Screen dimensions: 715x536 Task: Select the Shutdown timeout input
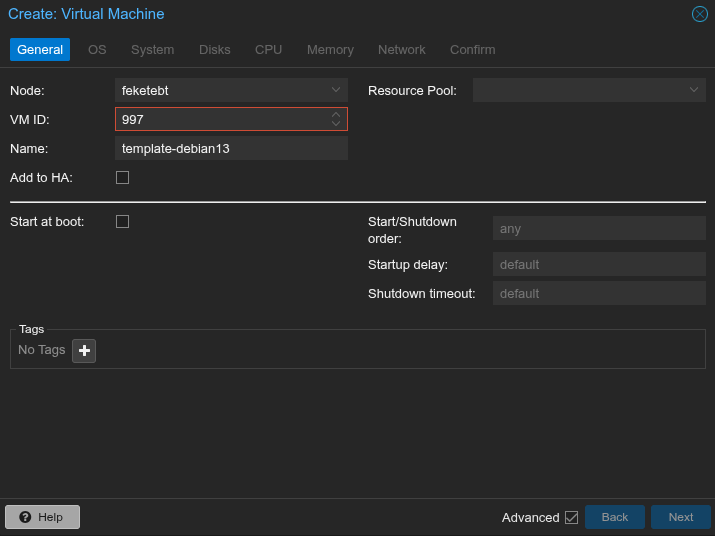598,294
